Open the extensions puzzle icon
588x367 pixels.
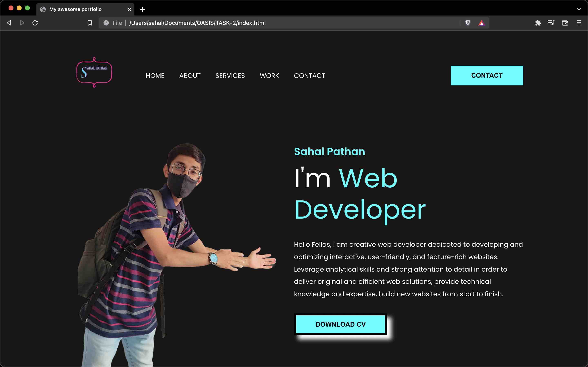pyautogui.click(x=538, y=23)
